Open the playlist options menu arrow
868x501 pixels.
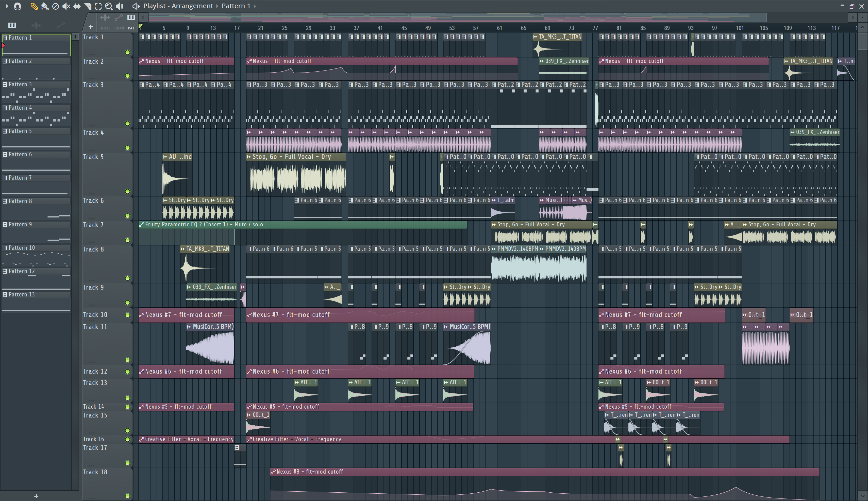coord(7,6)
